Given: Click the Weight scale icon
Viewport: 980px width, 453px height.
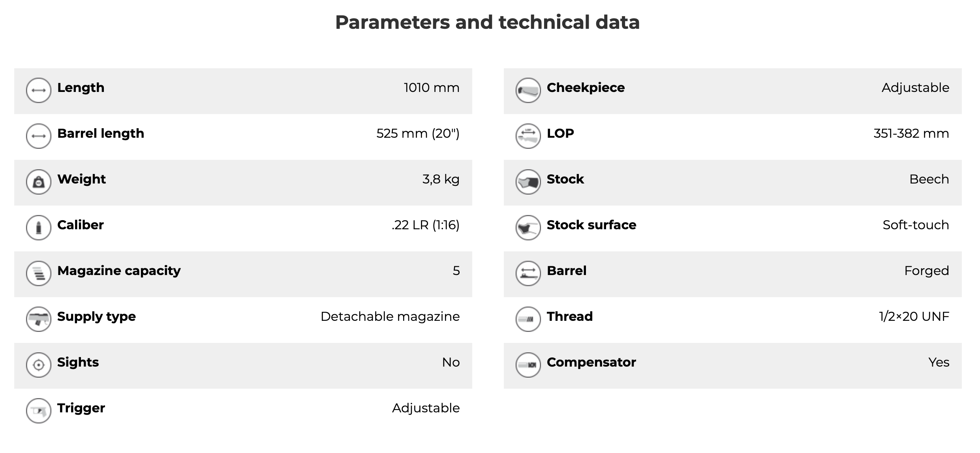Looking at the screenshot, I should (38, 182).
